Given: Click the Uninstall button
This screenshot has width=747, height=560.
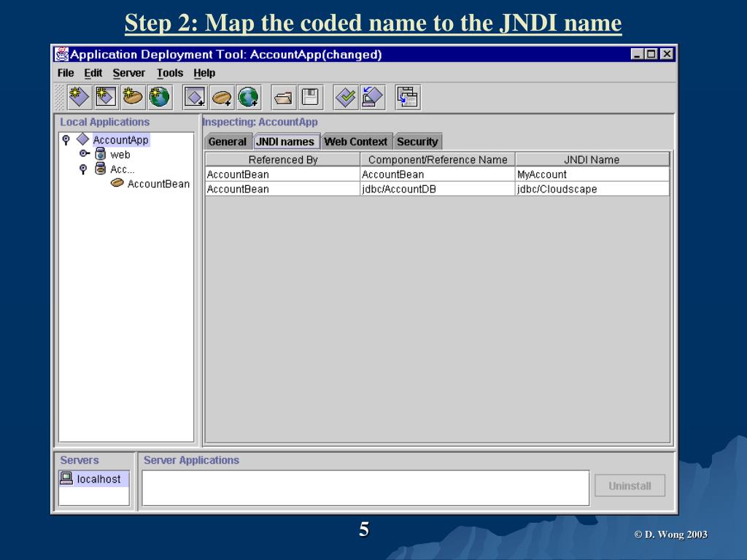Looking at the screenshot, I should (x=630, y=486).
